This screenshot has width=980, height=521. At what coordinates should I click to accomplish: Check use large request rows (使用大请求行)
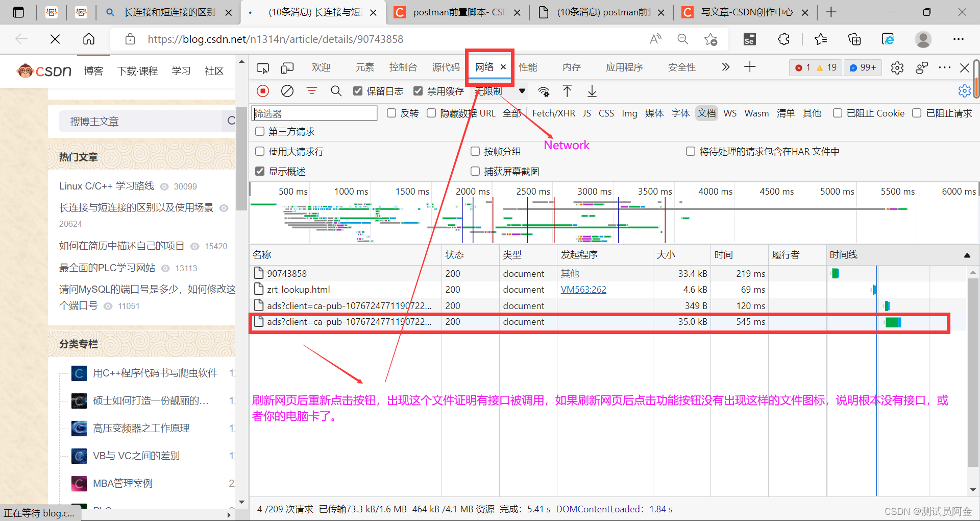click(260, 151)
